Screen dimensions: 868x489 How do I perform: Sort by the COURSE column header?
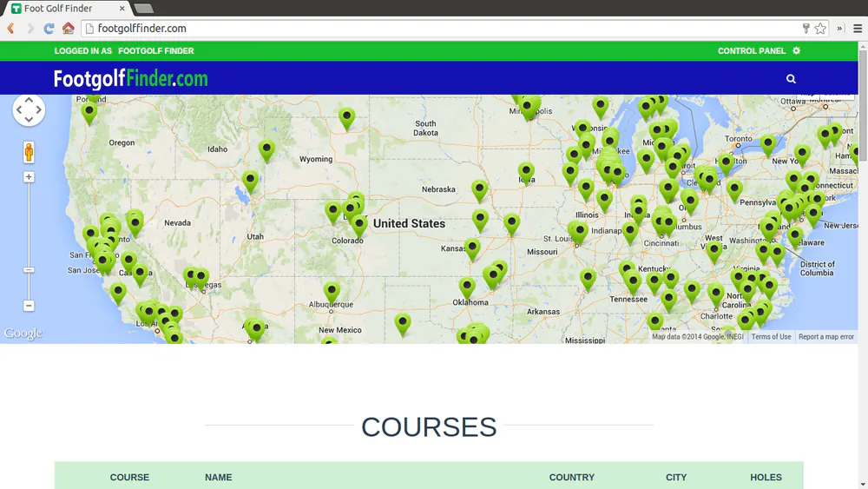(x=129, y=478)
